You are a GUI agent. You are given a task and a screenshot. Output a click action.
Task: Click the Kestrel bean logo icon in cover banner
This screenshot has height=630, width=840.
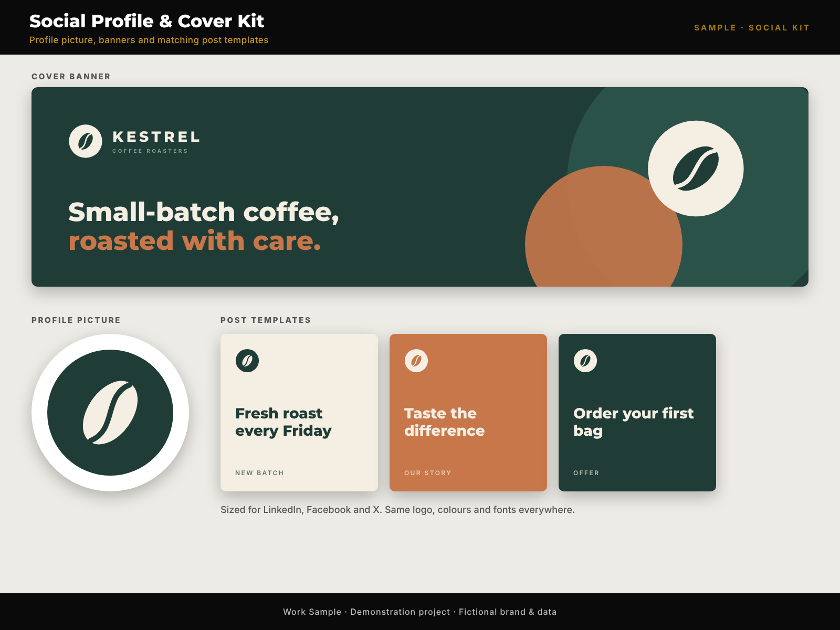click(x=86, y=141)
